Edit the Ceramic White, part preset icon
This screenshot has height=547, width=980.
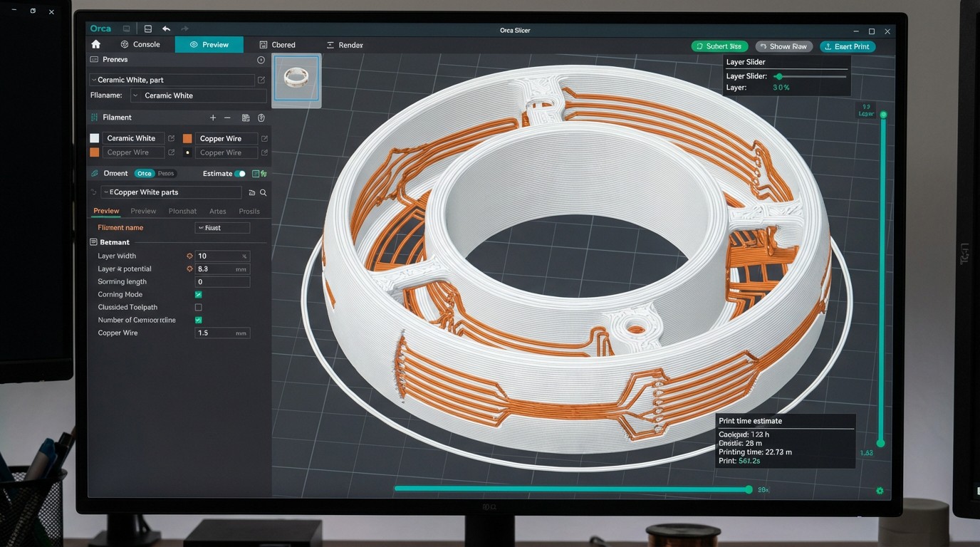point(261,80)
